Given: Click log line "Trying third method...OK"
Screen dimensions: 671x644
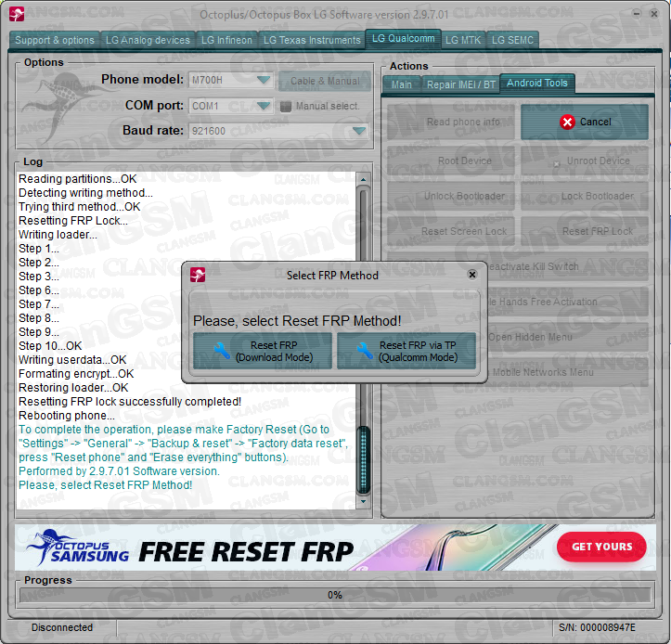Looking at the screenshot, I should coord(79,207).
